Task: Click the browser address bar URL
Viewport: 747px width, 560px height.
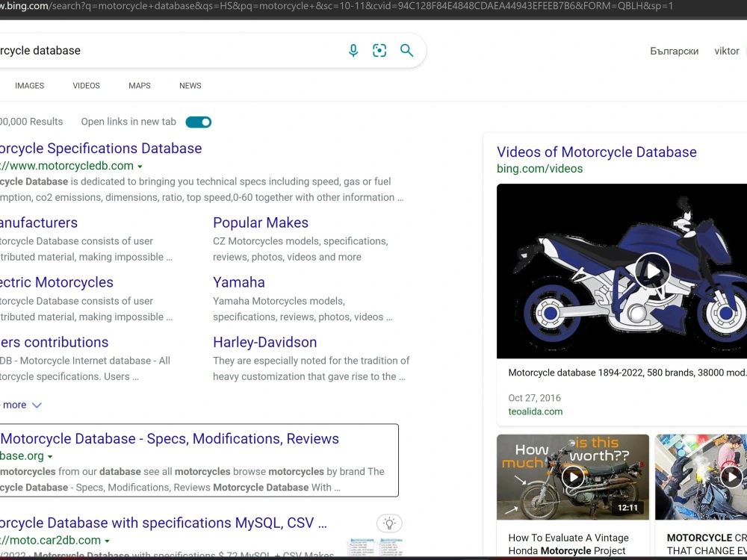Action: (x=336, y=6)
